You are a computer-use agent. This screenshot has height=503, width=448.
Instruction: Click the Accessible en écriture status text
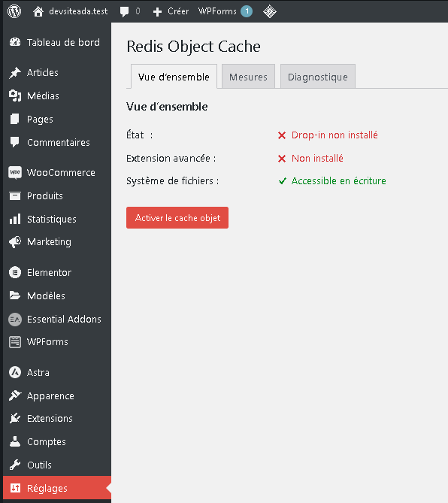339,181
